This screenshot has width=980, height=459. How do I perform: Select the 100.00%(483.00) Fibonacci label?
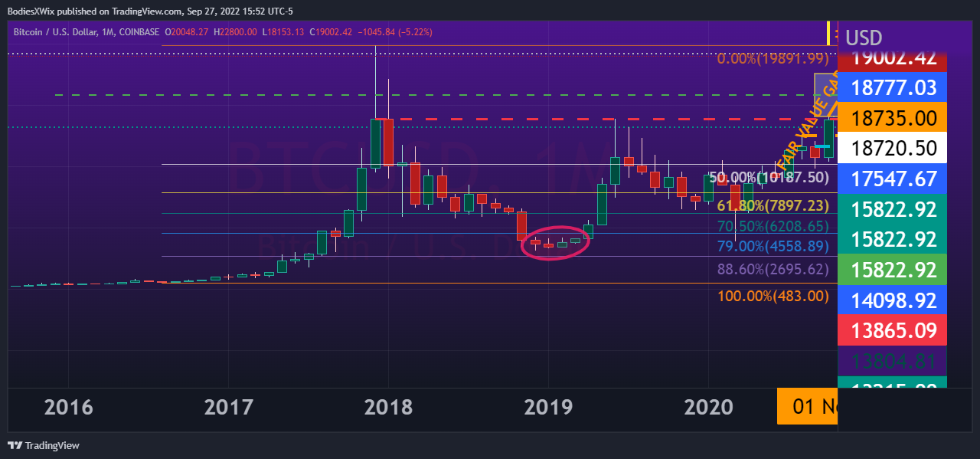pos(774,296)
